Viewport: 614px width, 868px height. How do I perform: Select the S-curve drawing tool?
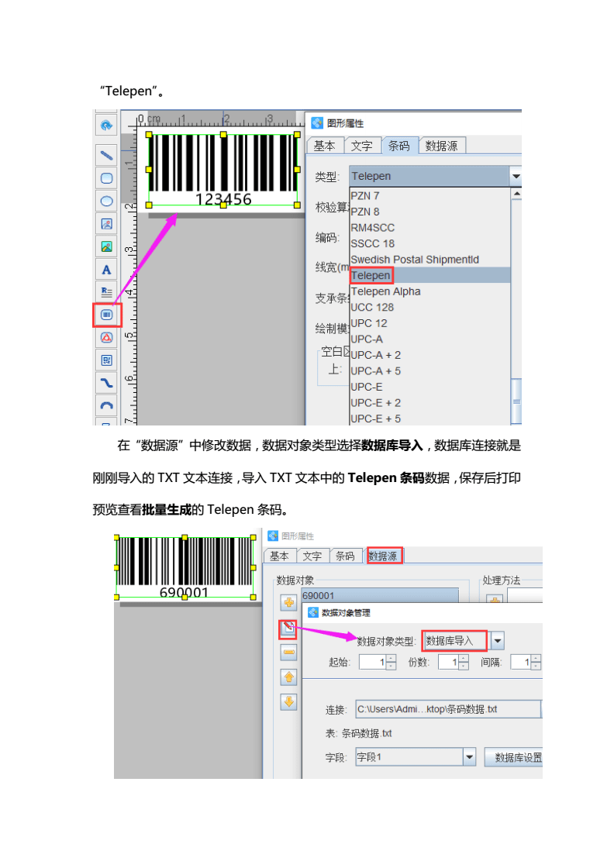pyautogui.click(x=107, y=383)
